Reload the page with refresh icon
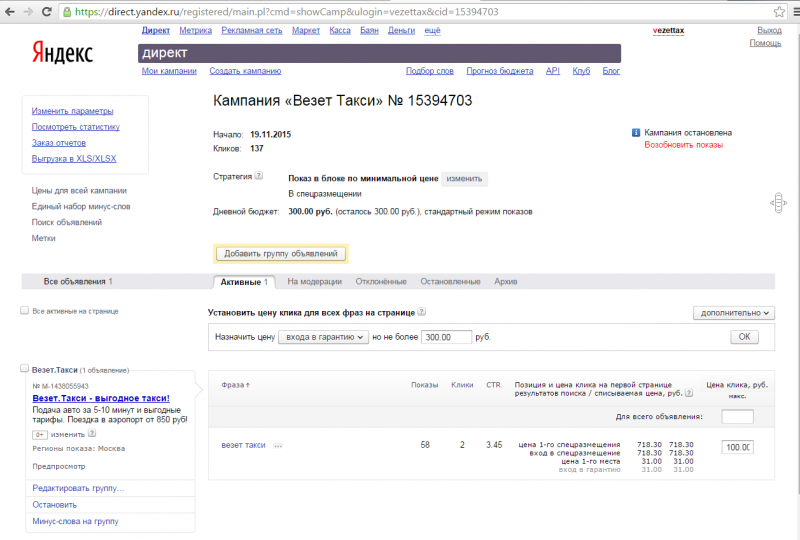Screen dimensions: 800x540 tap(46, 11)
